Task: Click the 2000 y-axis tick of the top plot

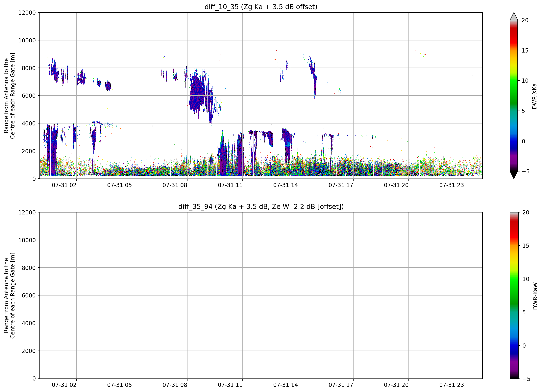Action: [29, 151]
